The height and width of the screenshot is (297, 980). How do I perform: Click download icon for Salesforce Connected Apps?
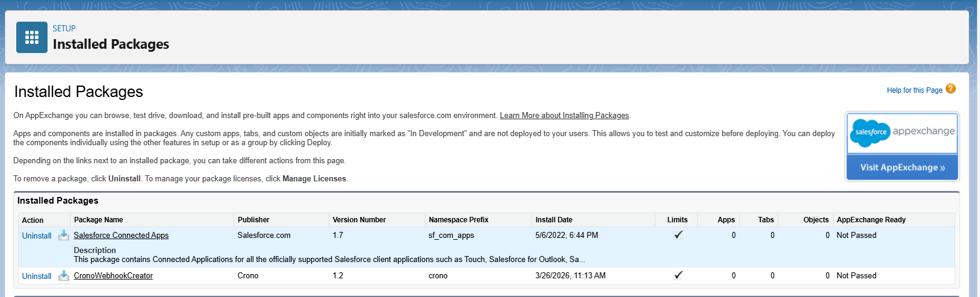(x=64, y=236)
